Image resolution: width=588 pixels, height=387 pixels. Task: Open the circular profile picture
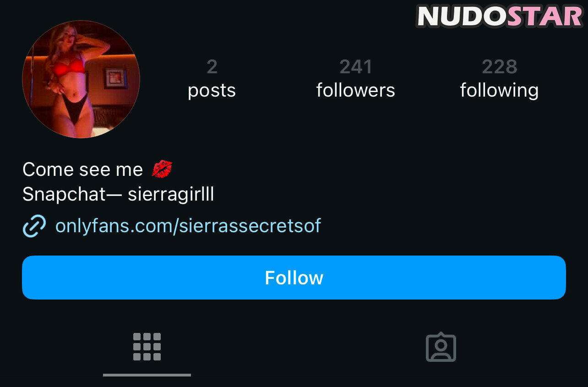[x=81, y=79]
